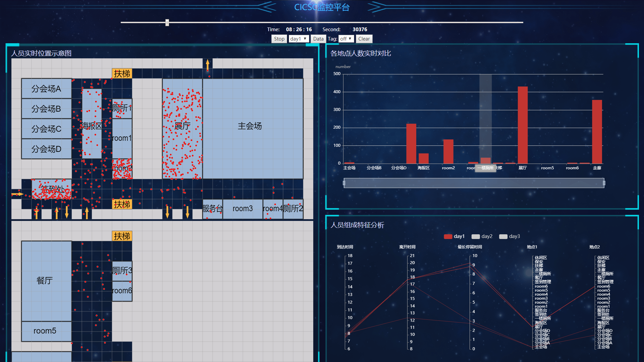Expand the Tag dropdown menu
The image size is (644, 362).
(346, 39)
